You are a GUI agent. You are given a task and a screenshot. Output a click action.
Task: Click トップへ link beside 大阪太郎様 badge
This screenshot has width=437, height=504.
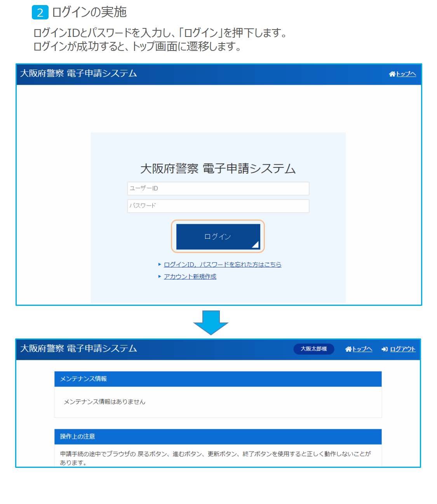click(362, 349)
